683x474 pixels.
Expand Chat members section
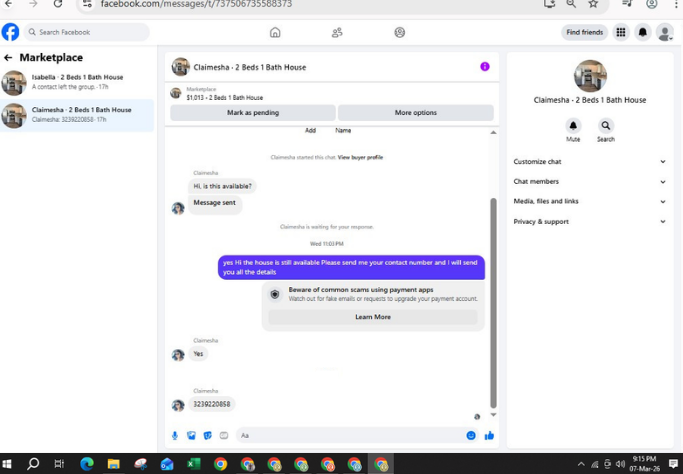point(589,182)
